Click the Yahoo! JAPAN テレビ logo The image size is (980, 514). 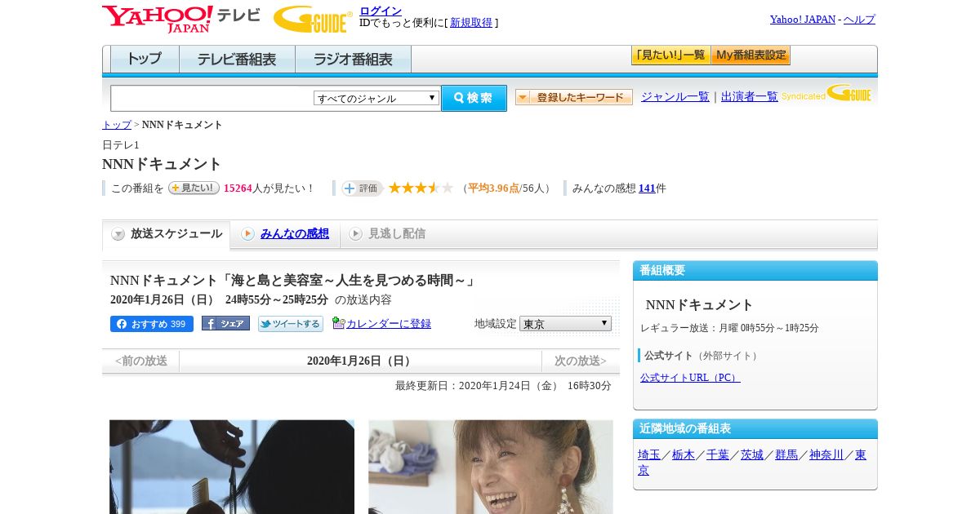pyautogui.click(x=181, y=18)
